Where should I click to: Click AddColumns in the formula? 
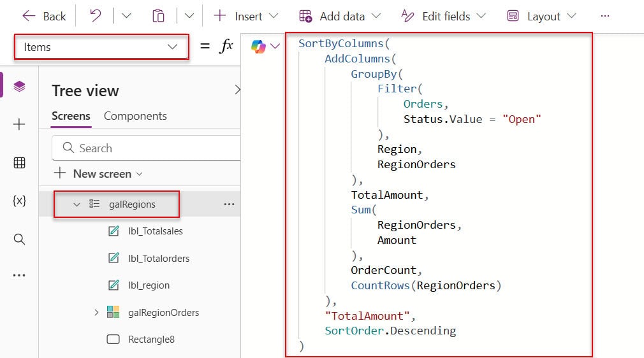(x=357, y=59)
